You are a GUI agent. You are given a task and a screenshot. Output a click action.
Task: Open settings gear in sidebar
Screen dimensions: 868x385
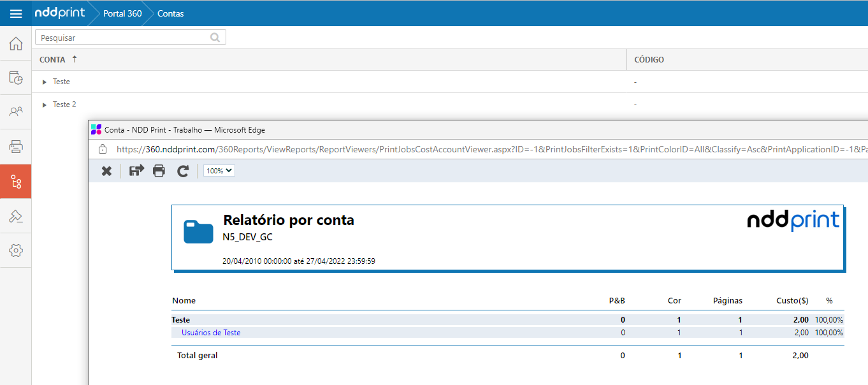(x=16, y=251)
